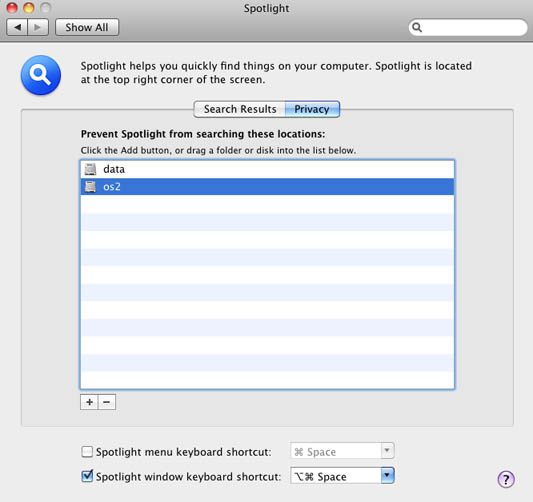
Task: Open the ⌘ Space menu shortcut dropdown
Action: point(342,451)
